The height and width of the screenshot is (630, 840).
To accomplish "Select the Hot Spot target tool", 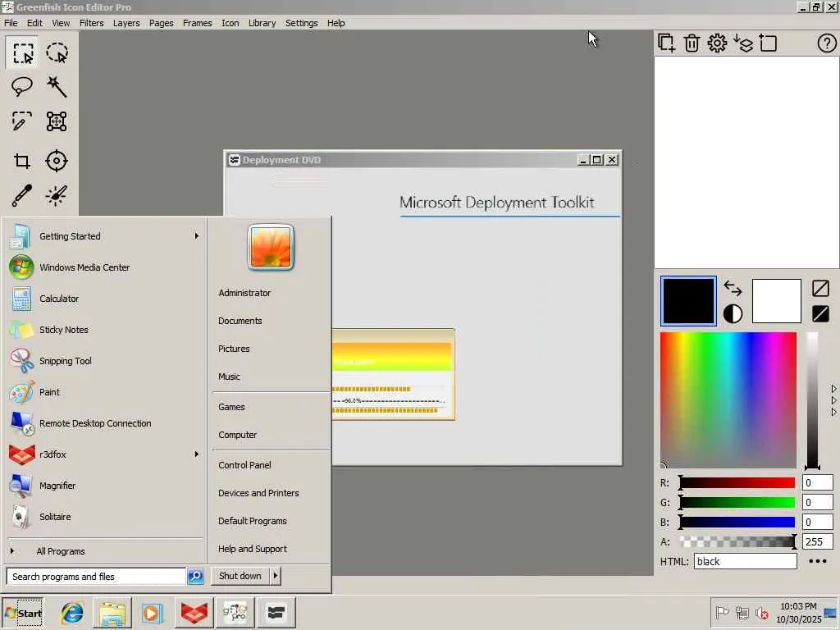I will (57, 161).
